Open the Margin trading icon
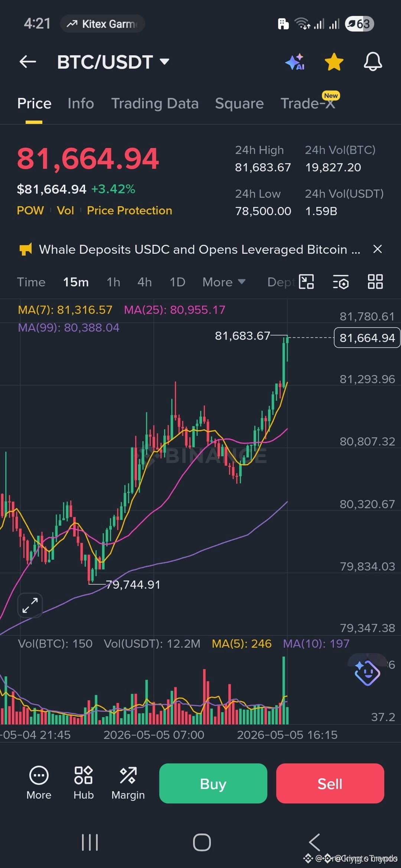 click(x=128, y=783)
